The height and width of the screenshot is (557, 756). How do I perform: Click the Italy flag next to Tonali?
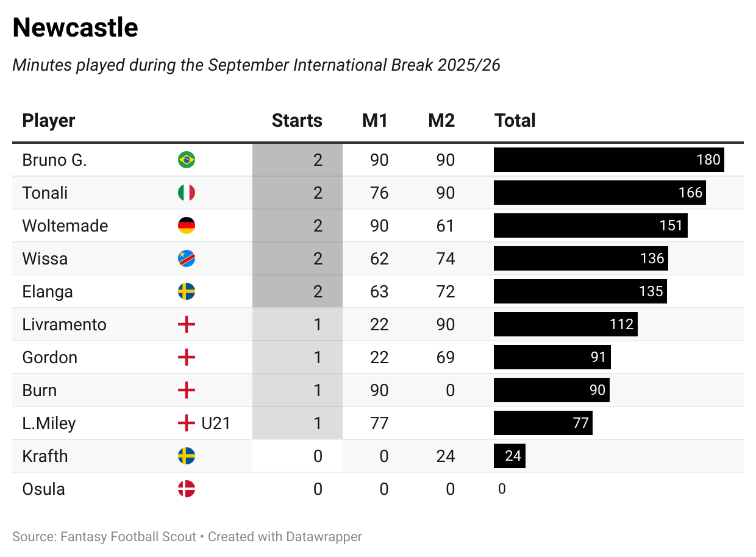tap(186, 193)
